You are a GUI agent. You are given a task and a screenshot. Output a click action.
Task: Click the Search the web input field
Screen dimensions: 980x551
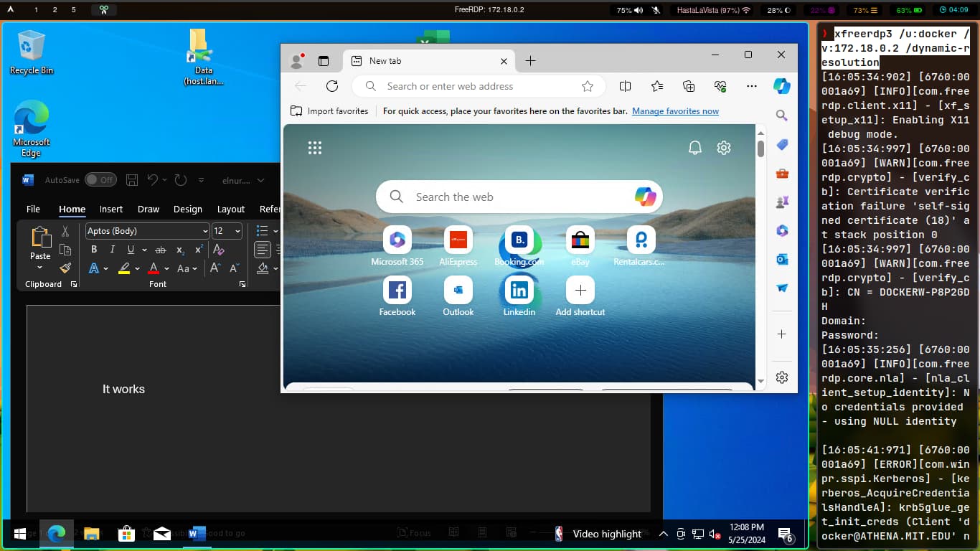click(x=502, y=197)
